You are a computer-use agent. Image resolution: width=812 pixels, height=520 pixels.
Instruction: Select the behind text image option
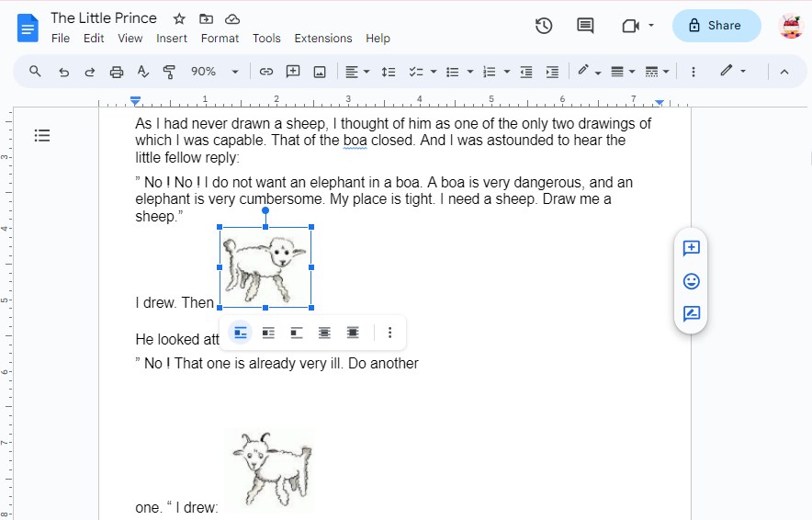coord(324,333)
